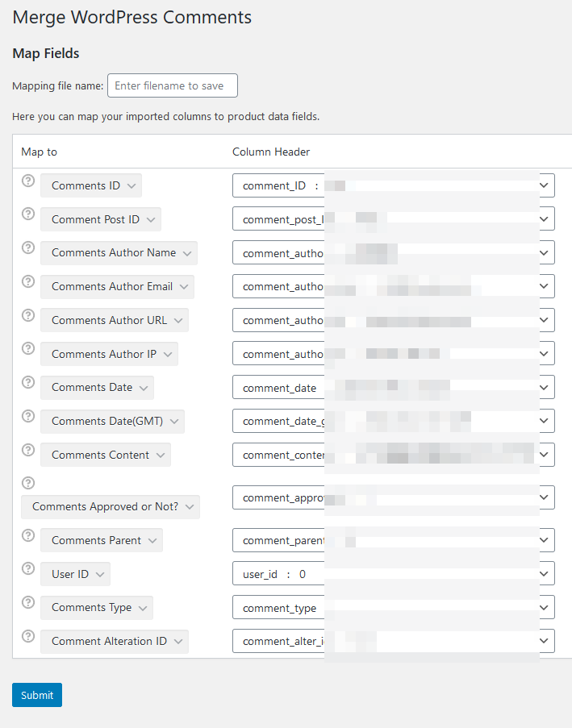This screenshot has height=728, width=572.
Task: Open the comment_date column header select
Action: pos(393,388)
